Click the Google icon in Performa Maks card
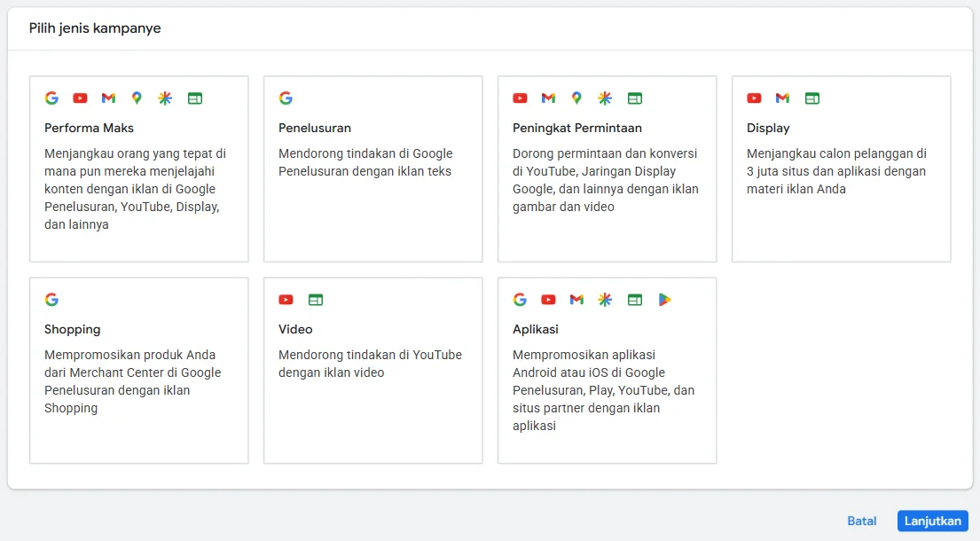 coord(51,98)
